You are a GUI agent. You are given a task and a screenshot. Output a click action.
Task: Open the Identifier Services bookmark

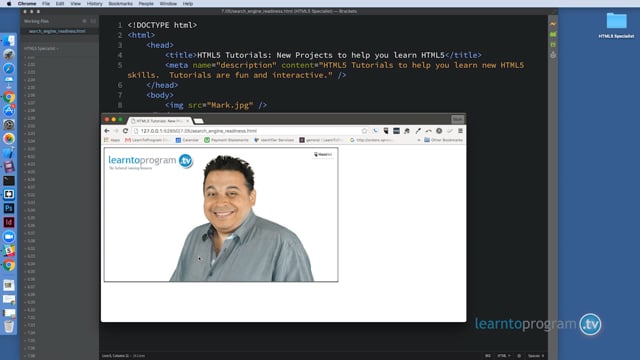[274, 140]
